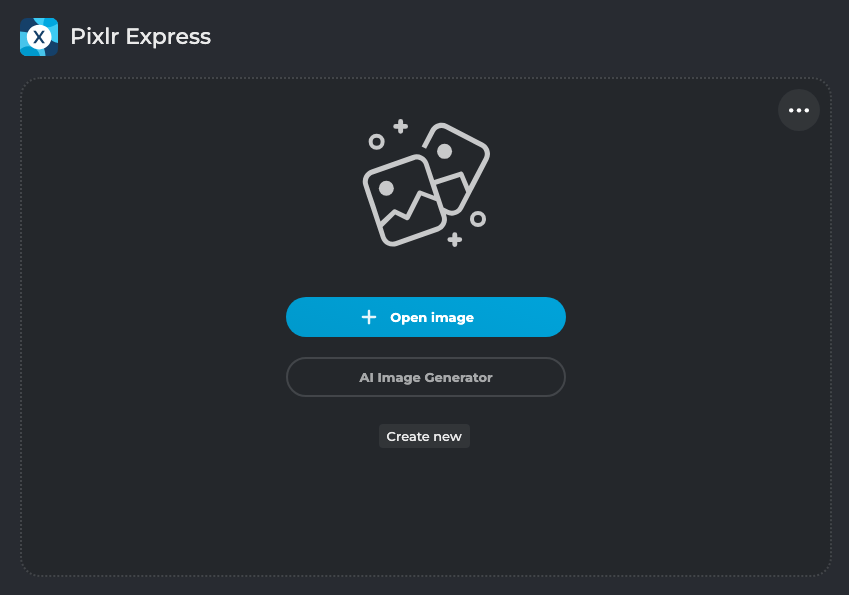
Task: Launch the AI Image Generator
Action: coord(426,377)
